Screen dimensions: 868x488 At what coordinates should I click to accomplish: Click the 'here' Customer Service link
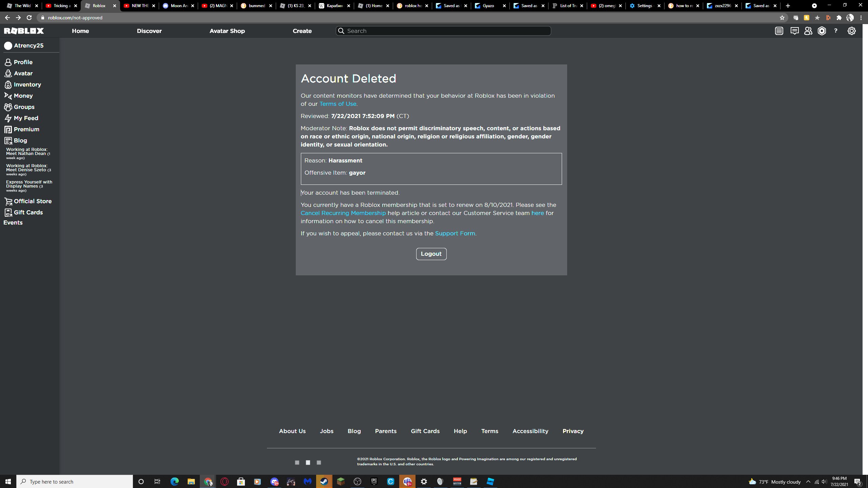tap(538, 213)
